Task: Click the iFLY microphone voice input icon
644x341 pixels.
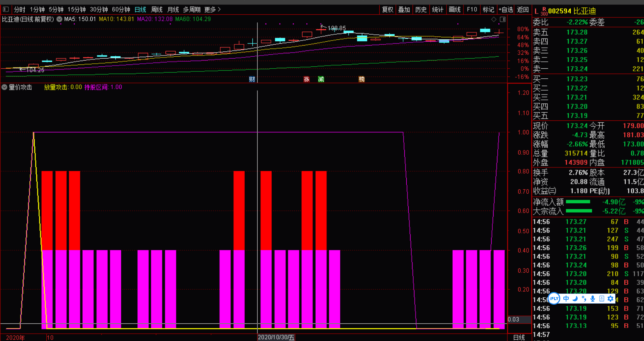Action: point(593,299)
